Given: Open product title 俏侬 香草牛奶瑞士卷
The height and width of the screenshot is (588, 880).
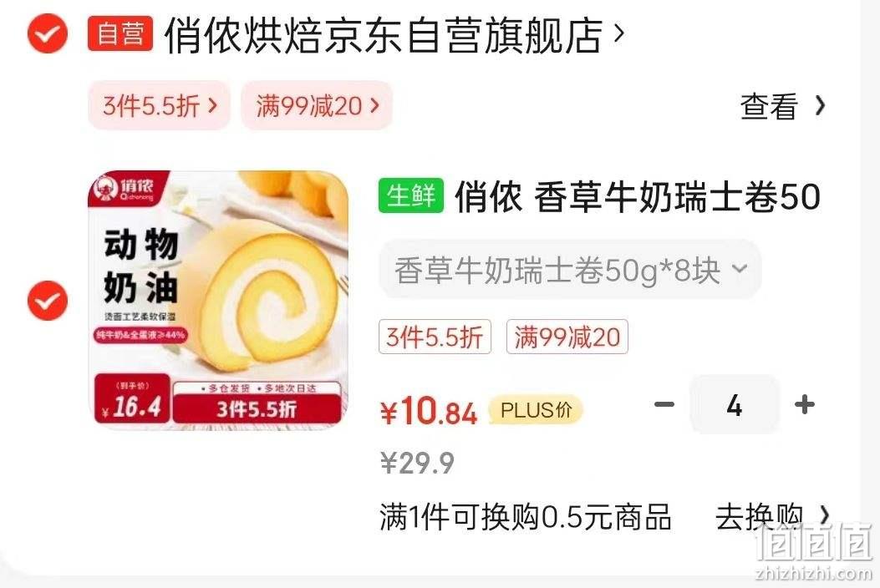Looking at the screenshot, I should pos(638,196).
